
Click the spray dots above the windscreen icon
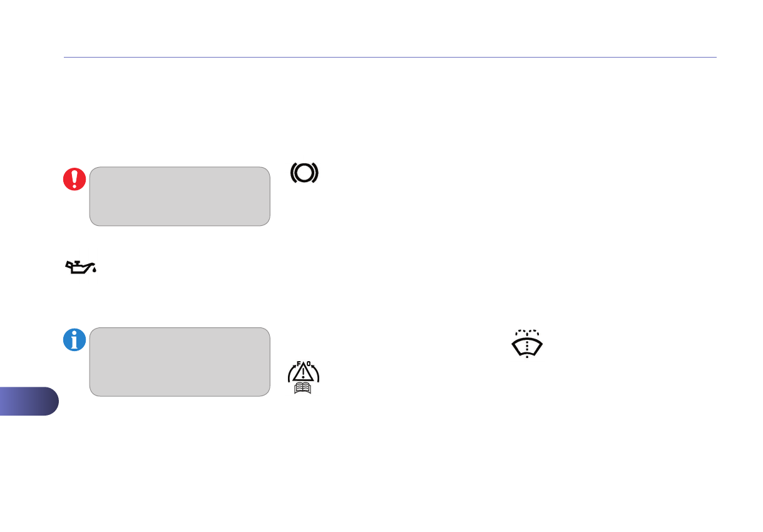[x=527, y=331]
